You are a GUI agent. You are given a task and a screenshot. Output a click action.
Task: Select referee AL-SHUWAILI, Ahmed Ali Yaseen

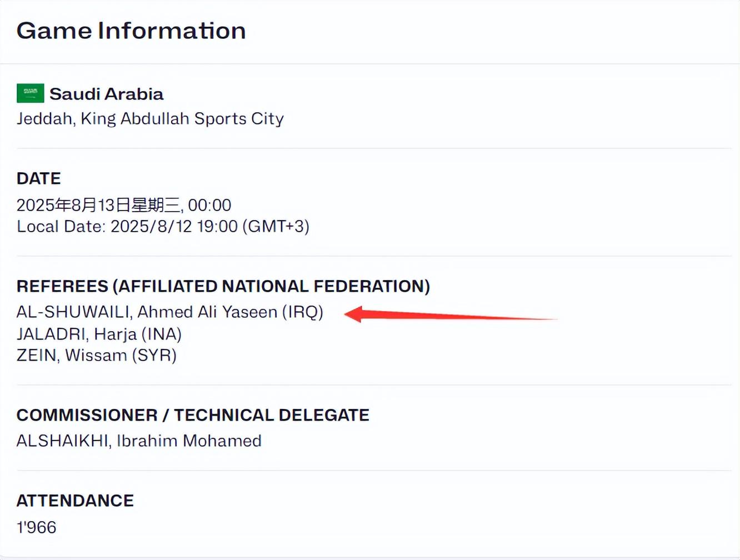tap(147, 312)
